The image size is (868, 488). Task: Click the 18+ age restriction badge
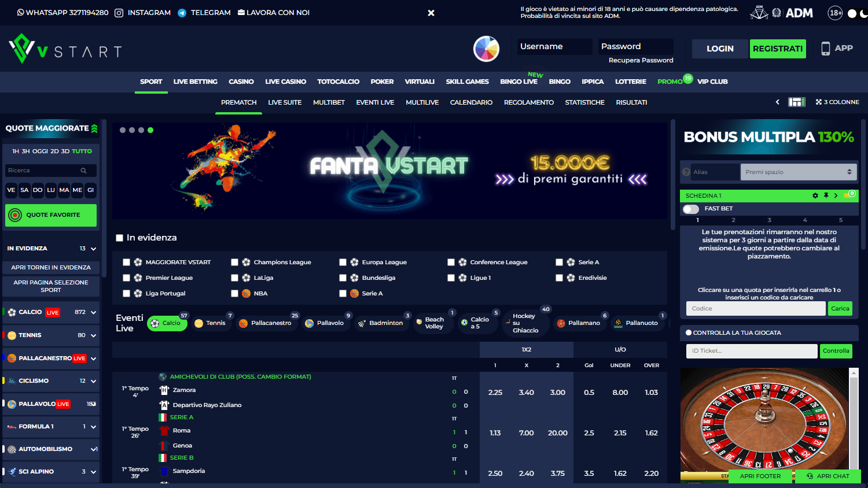[835, 13]
